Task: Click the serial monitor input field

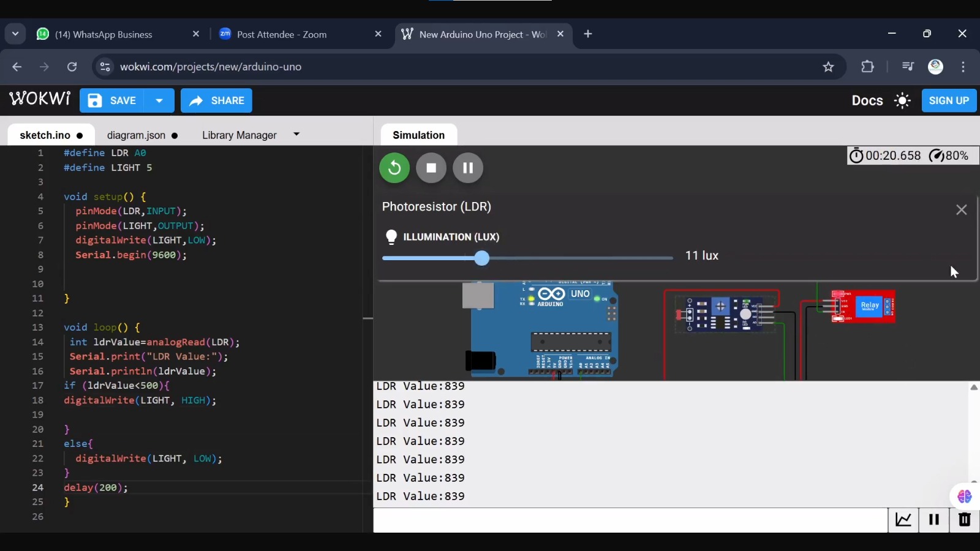Action: click(630, 520)
